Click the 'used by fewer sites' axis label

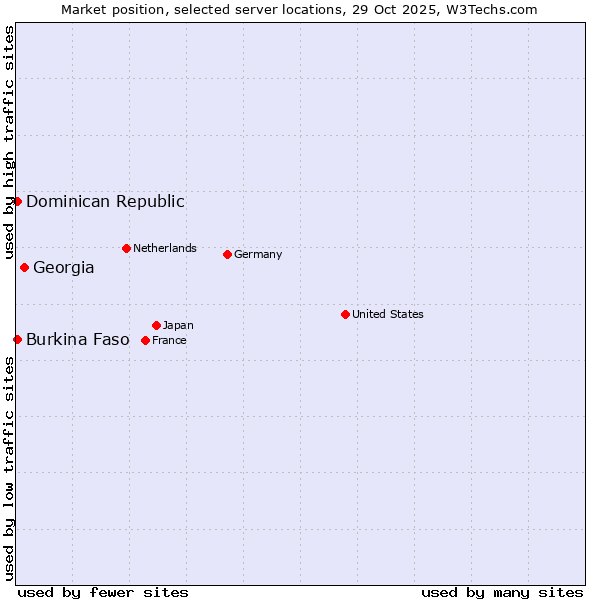coord(103,592)
